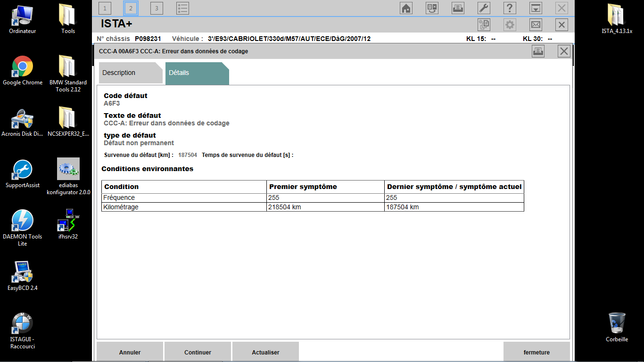Select the ISTAGUI - Raccourci BMW icon
Viewport: 644px width, 362px height.
pyautogui.click(x=22, y=331)
